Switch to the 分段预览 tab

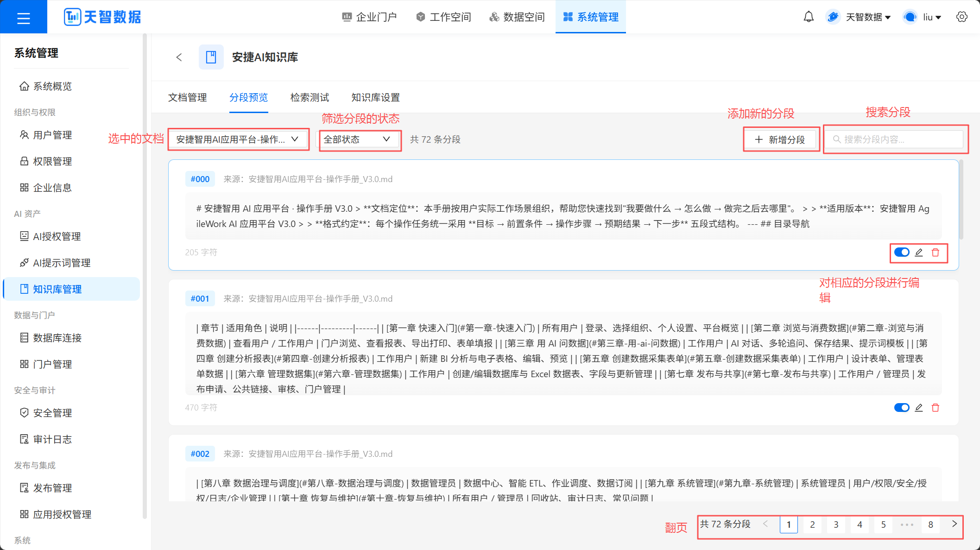(x=249, y=98)
